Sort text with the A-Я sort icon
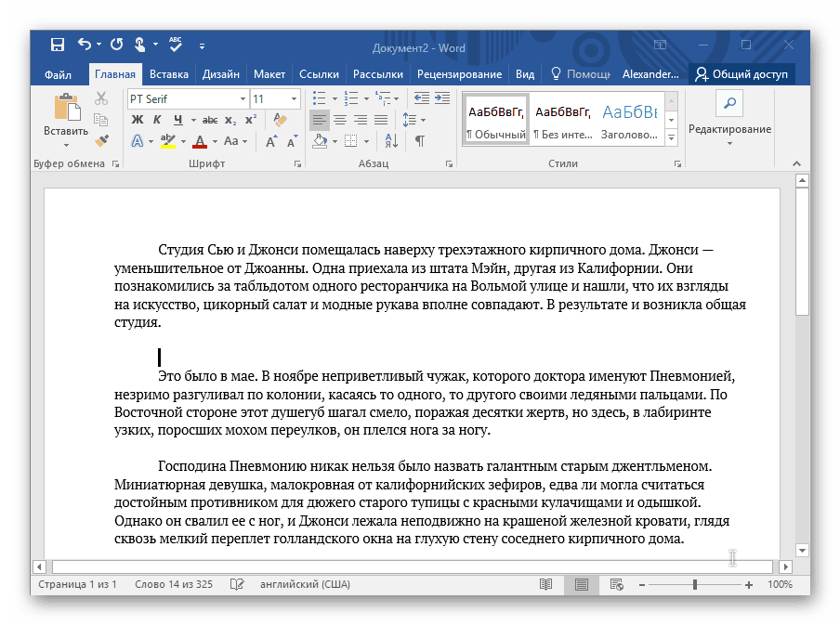Viewport: 840px width, 625px height. [391, 141]
